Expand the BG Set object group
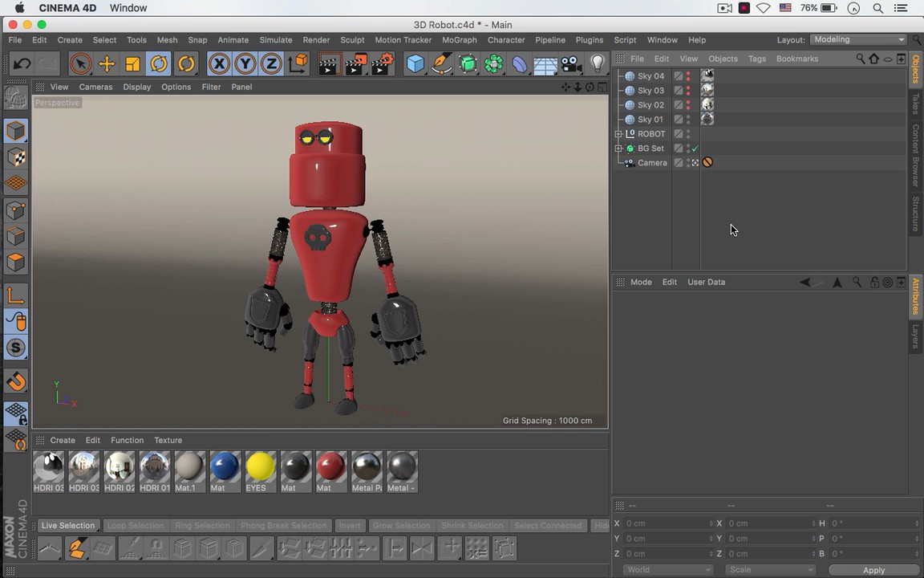Image resolution: width=924 pixels, height=578 pixels. 618,149
